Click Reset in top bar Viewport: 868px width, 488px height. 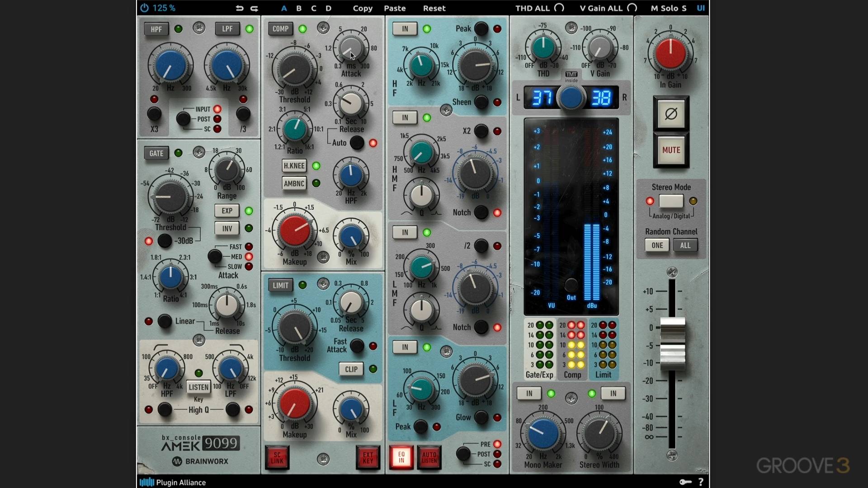(434, 8)
